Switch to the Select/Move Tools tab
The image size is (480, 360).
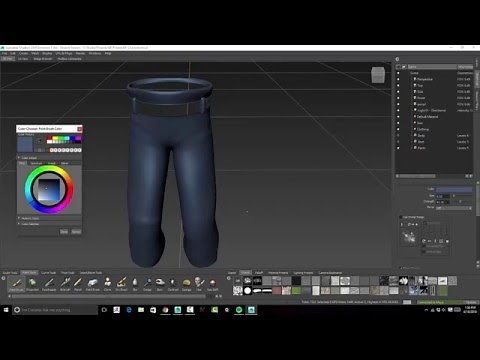click(91, 273)
